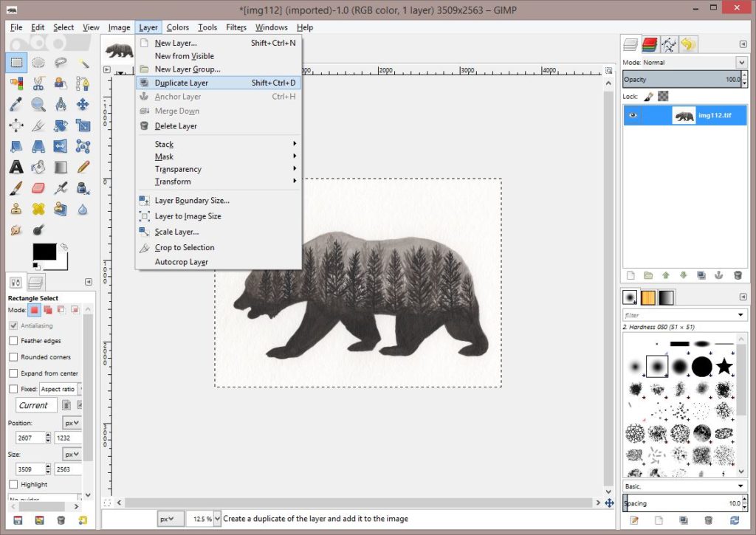Image resolution: width=756 pixels, height=535 pixels.
Task: Toggle lock alpha channel checkerboard icon
Action: click(664, 97)
